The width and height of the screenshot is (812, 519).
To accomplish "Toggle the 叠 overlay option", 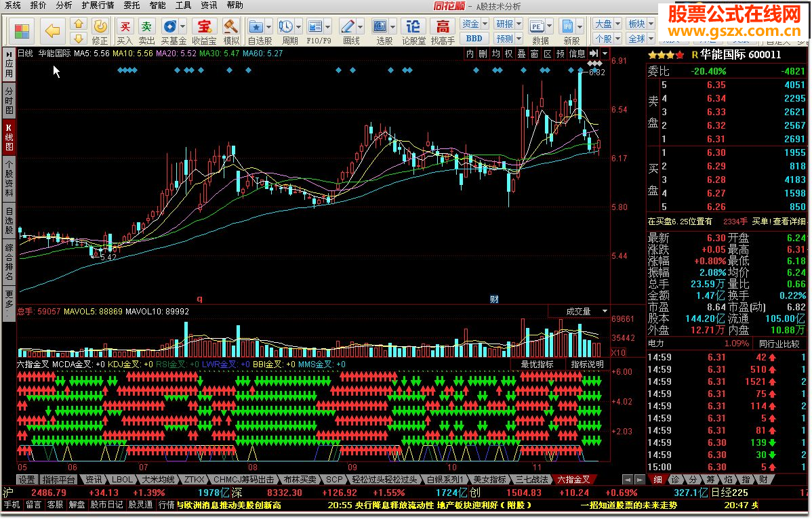I will tap(521, 54).
